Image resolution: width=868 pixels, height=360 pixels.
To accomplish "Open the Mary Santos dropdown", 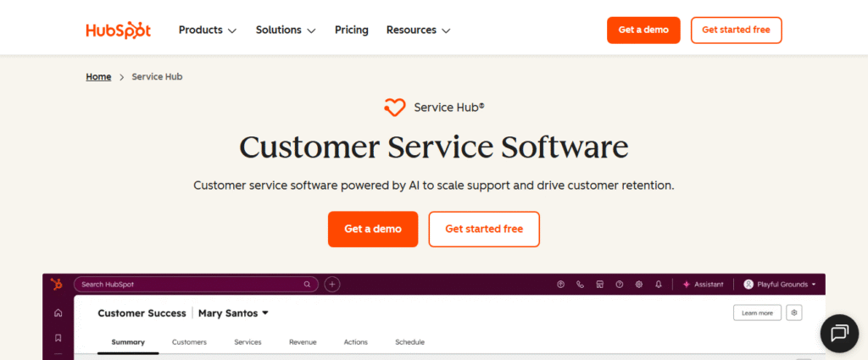I will [x=234, y=313].
